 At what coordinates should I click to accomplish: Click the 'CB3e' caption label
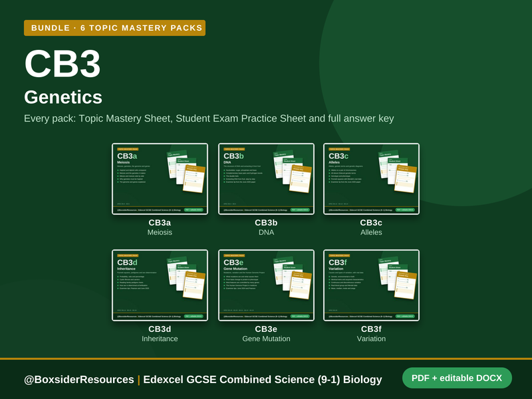tap(267, 329)
